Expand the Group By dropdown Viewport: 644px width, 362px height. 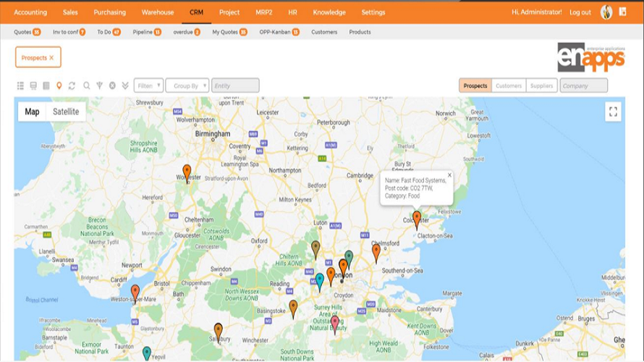pyautogui.click(x=187, y=85)
